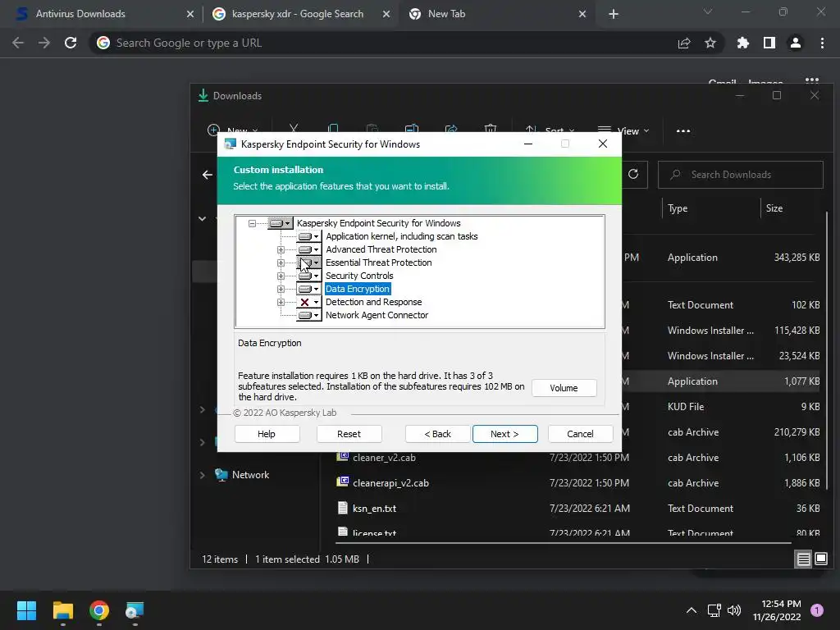Screen dimensions: 840x630
Task: Proceed with the Next > button
Action: [x=504, y=434]
